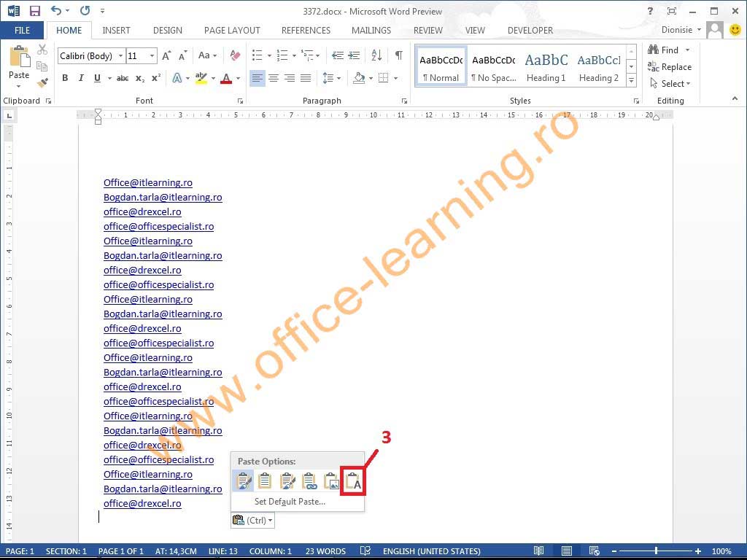Open the Change Case dropdown

tap(208, 55)
